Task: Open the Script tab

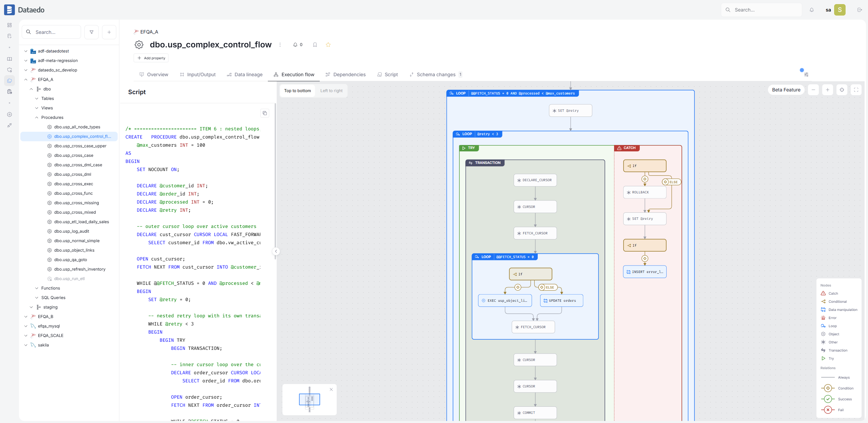Action: tap(388, 75)
